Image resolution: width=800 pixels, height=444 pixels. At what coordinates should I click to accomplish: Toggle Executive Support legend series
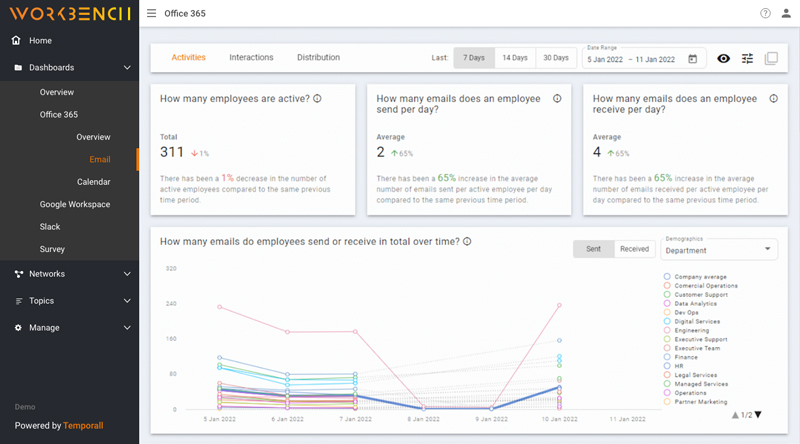coord(695,339)
